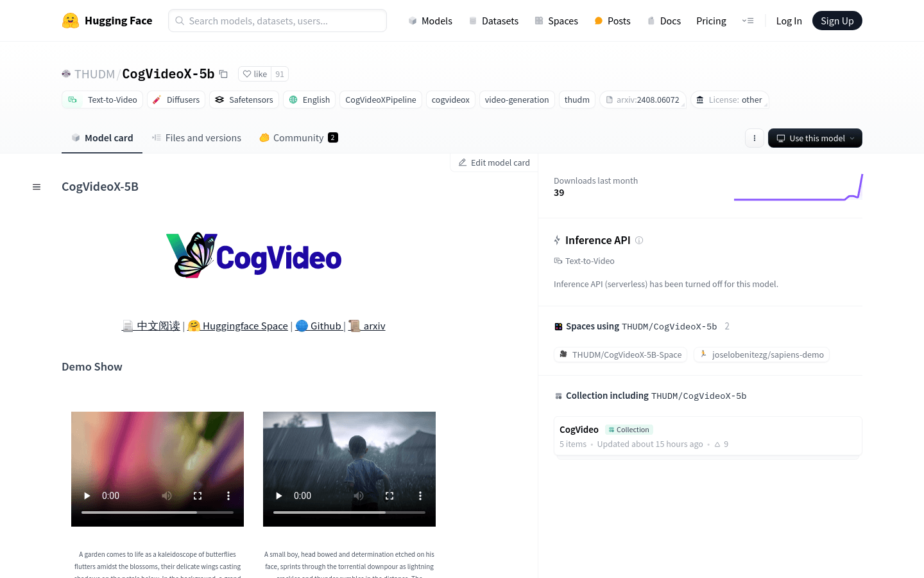The image size is (924, 578).
Task: Mute the first demo video
Action: click(166, 495)
